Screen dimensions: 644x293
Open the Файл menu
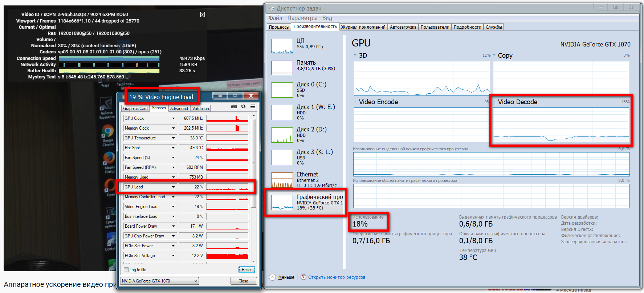(x=275, y=18)
